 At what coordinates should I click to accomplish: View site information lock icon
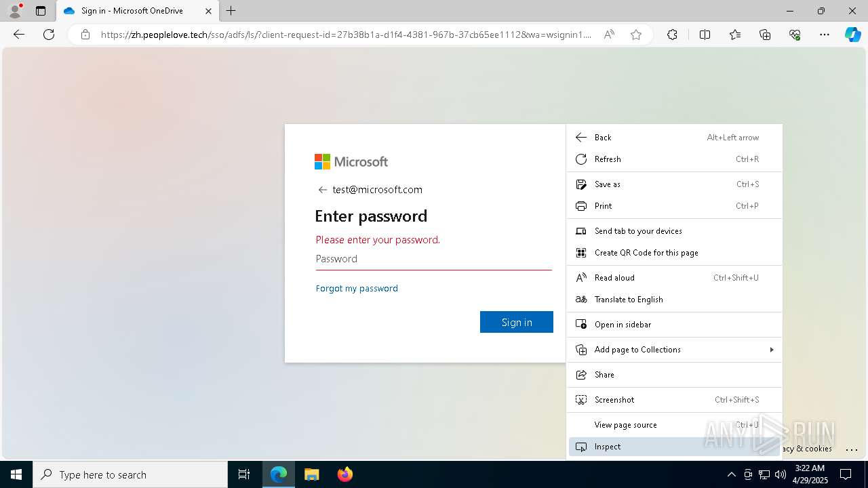(x=85, y=35)
